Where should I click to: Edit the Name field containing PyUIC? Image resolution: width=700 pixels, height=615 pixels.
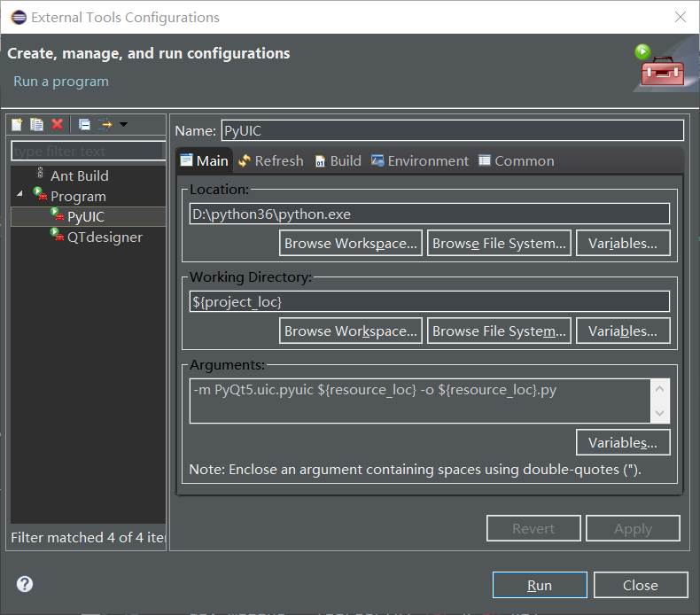[452, 130]
